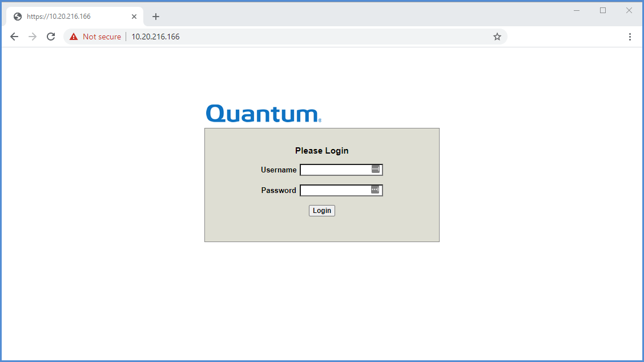Click the password manager icon in Username field
The height and width of the screenshot is (362, 644).
coord(376,169)
